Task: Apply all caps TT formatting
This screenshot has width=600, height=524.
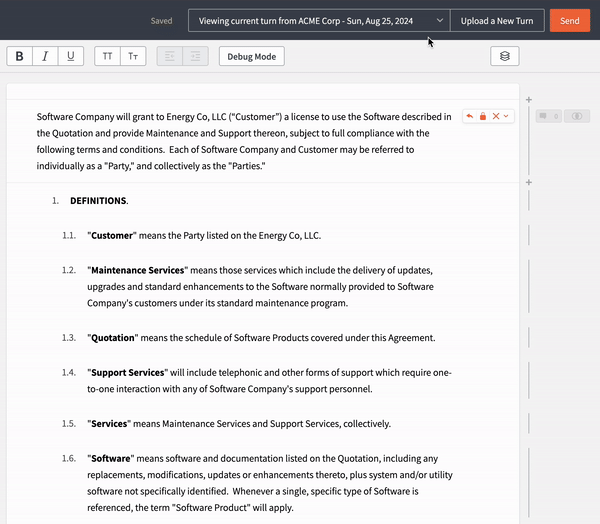Action: [108, 56]
